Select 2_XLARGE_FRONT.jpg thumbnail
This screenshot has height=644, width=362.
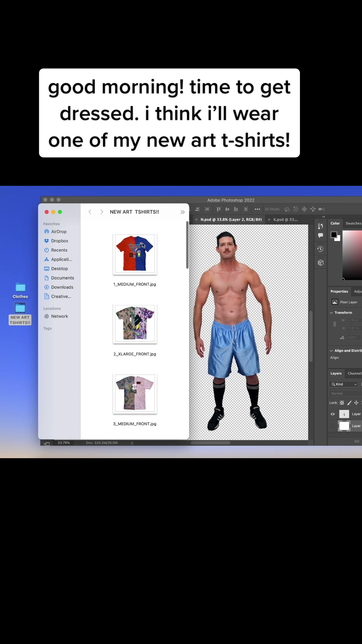point(135,323)
